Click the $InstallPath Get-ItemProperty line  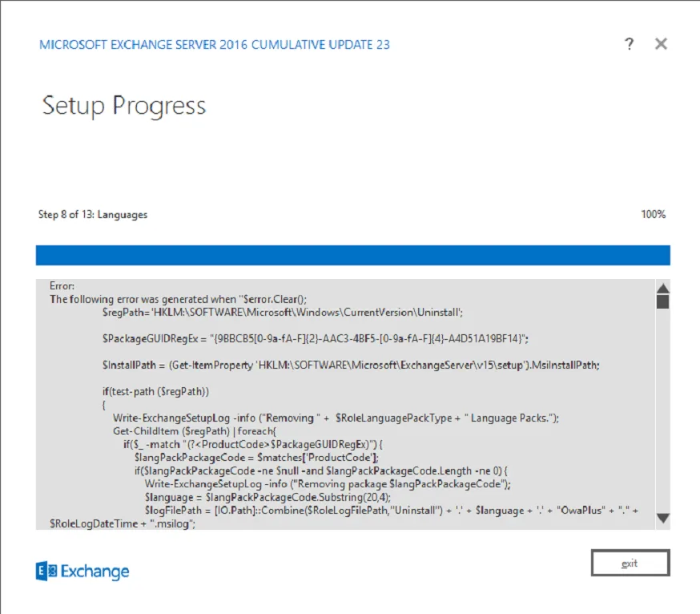(351, 365)
